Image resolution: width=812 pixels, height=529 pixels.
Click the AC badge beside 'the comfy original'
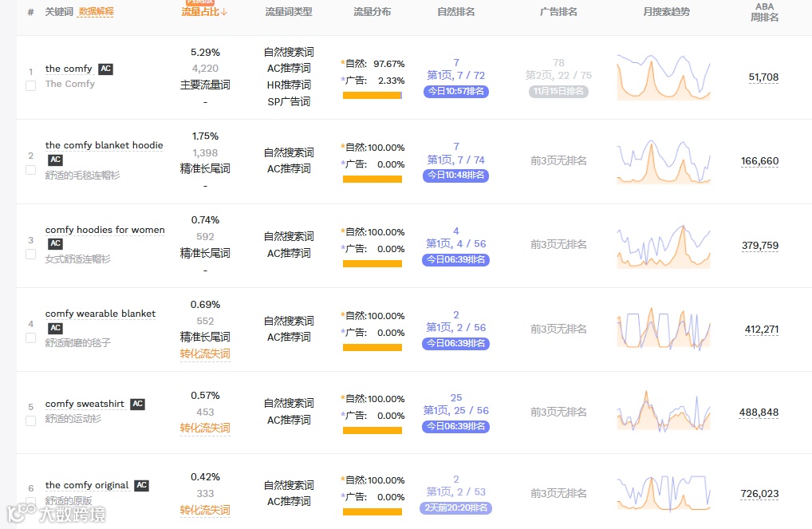click(x=141, y=485)
